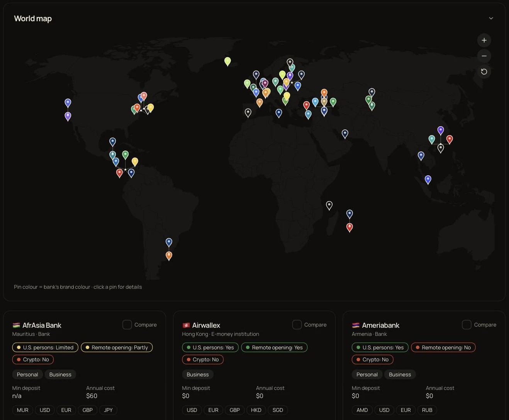The image size is (509, 420).
Task: Tick the Compare checkbox for AfrAsia Bank
Action: (127, 325)
